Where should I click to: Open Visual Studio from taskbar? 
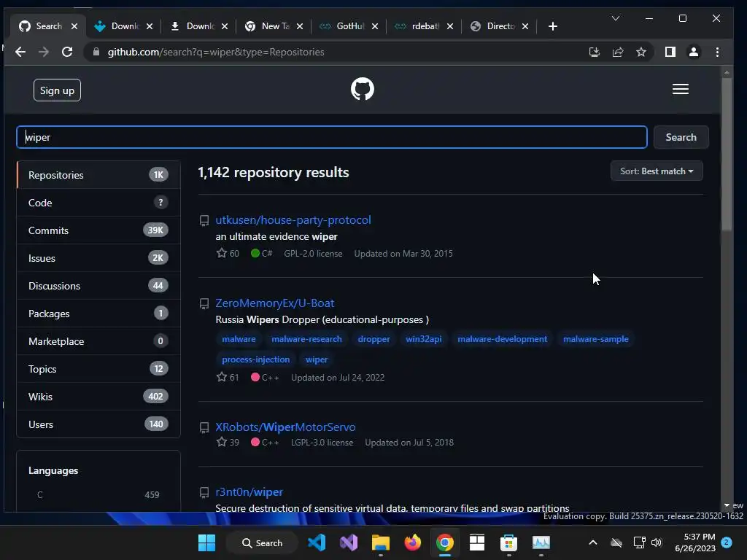[x=349, y=542]
